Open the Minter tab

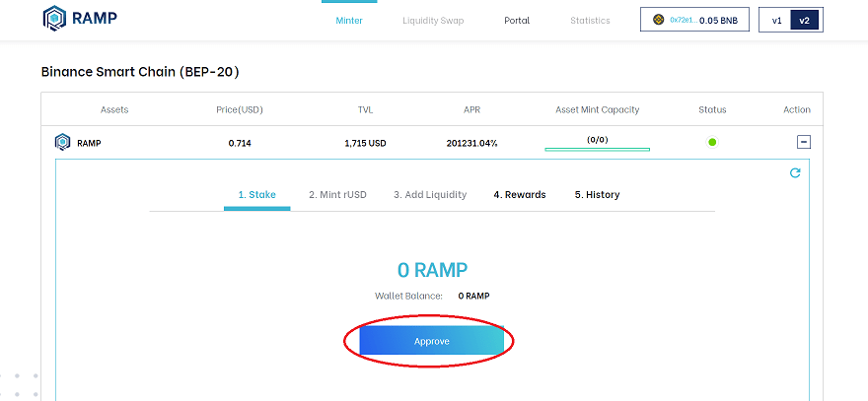coord(349,21)
